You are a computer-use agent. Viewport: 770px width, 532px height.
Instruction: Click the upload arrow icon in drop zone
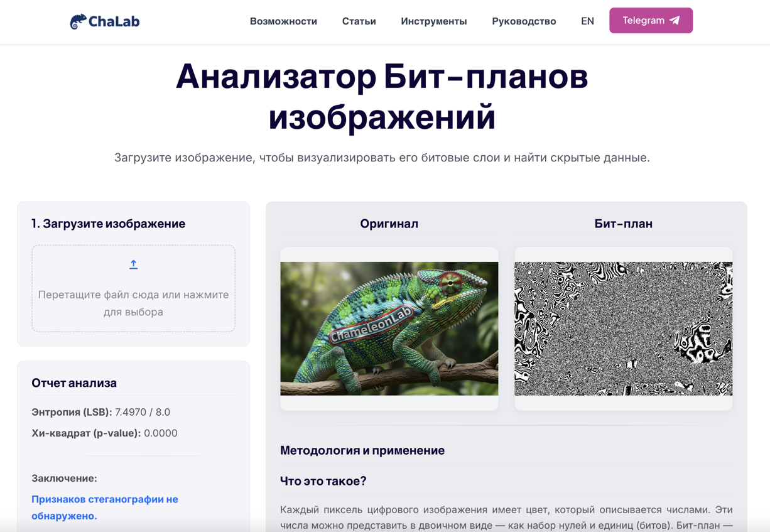133,264
